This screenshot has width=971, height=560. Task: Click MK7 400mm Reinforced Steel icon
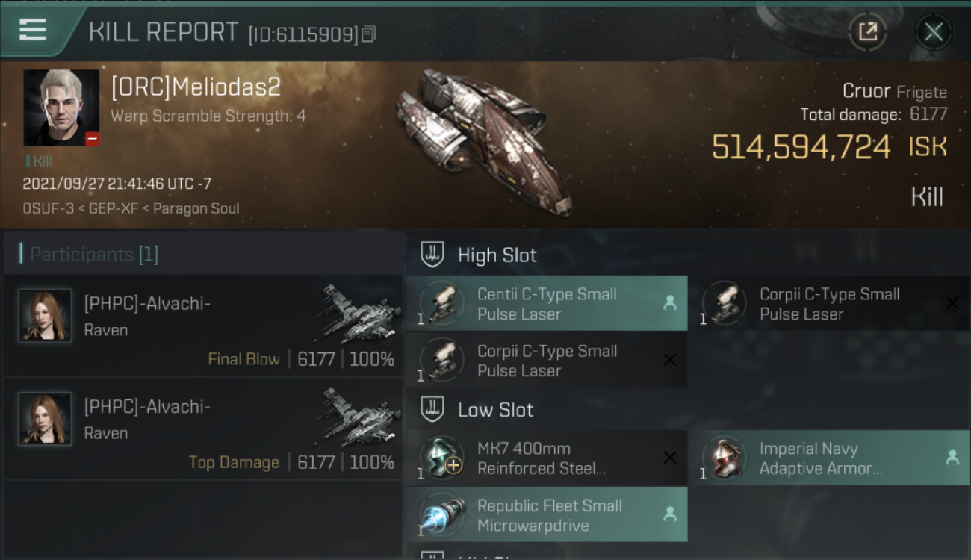click(442, 458)
